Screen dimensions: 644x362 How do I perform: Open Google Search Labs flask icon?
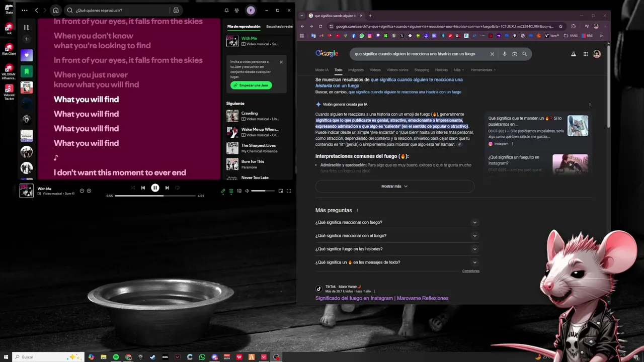tap(573, 54)
